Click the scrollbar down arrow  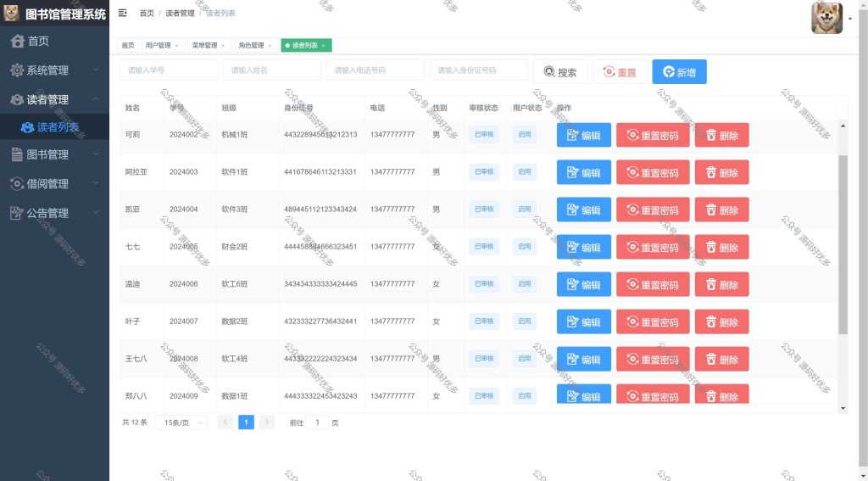click(843, 408)
